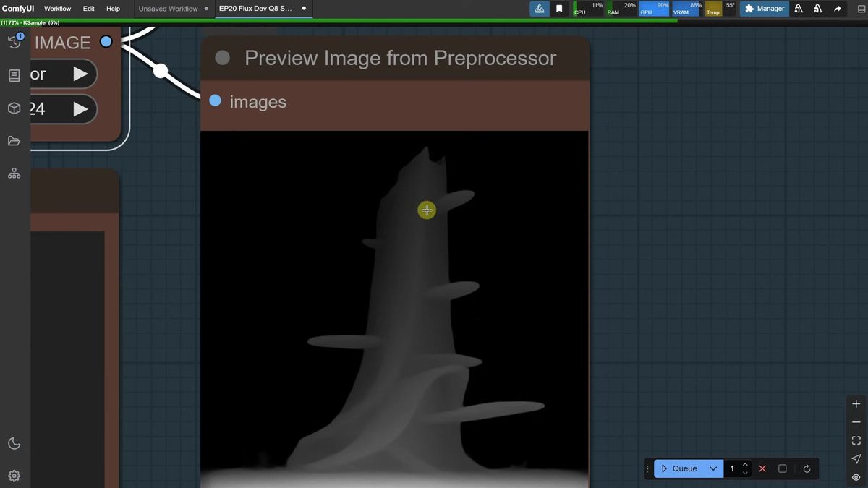Viewport: 868px width, 488px height.
Task: Click right arrow on the 'or' widget
Action: (x=80, y=73)
